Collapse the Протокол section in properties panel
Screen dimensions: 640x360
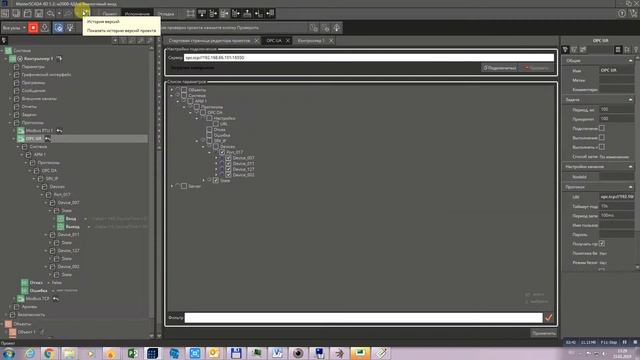[x=631, y=187]
